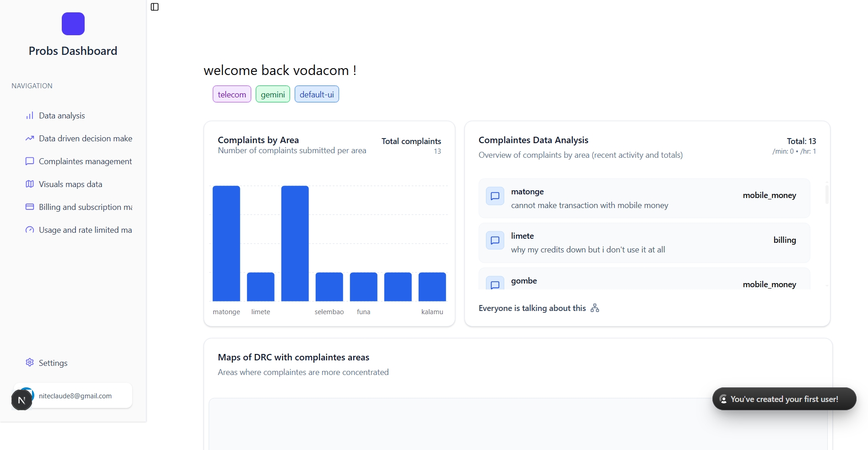868x450 pixels.
Task: Click the Usage and rate limited gauge icon
Action: [30, 230]
